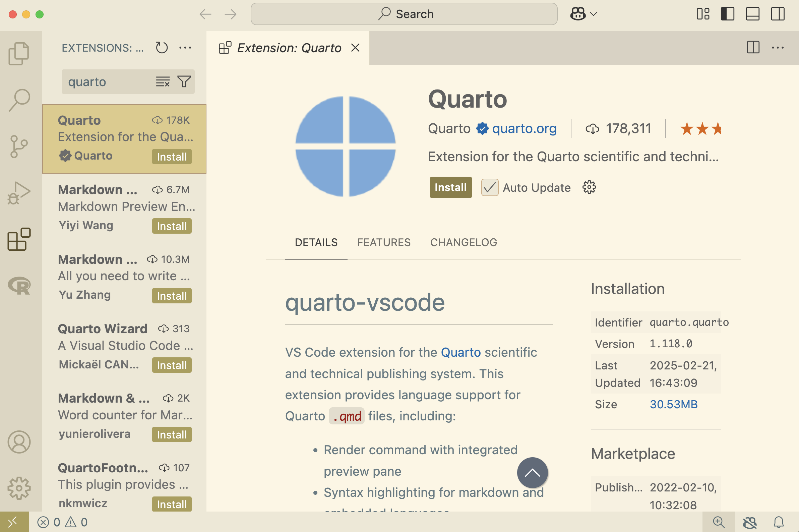Open extensions view more actions menu
Viewport: 799px width, 532px height.
pyautogui.click(x=185, y=48)
